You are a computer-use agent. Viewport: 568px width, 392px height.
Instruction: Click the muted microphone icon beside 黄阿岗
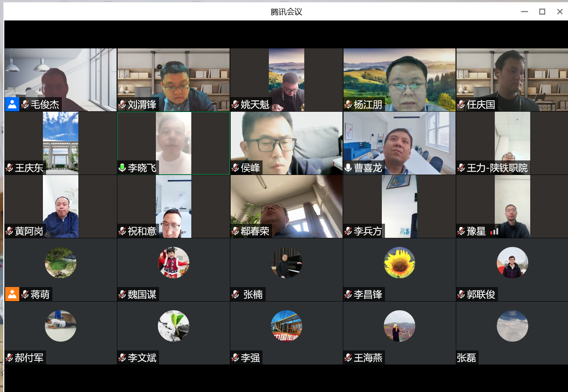(x=9, y=231)
